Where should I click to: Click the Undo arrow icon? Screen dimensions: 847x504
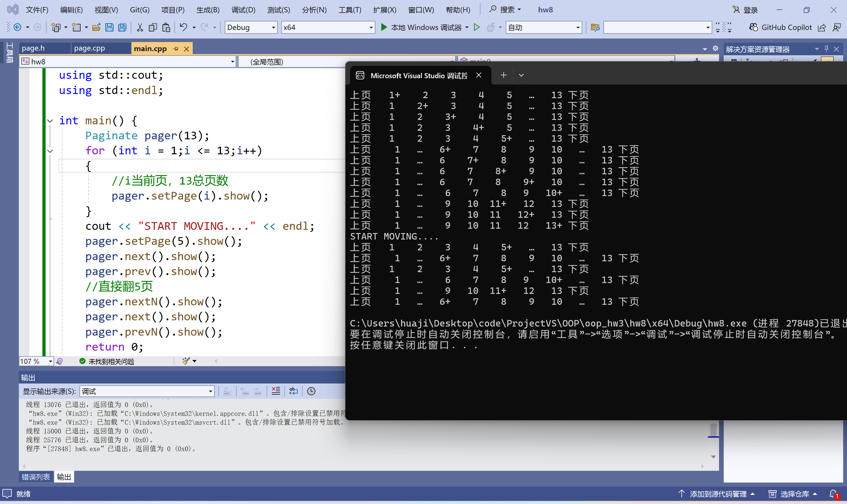(183, 28)
